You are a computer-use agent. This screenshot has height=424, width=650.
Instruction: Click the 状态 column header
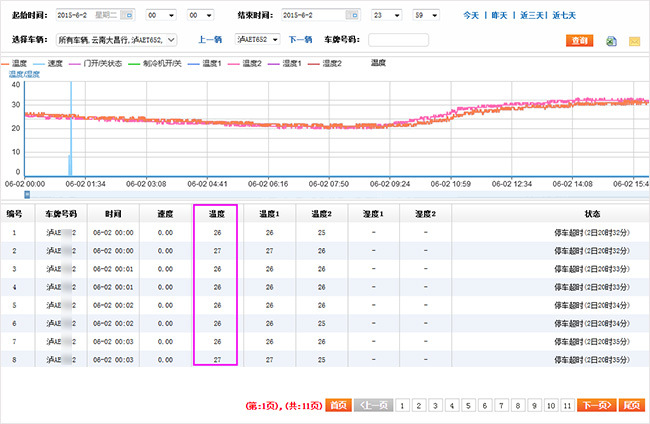click(x=592, y=214)
